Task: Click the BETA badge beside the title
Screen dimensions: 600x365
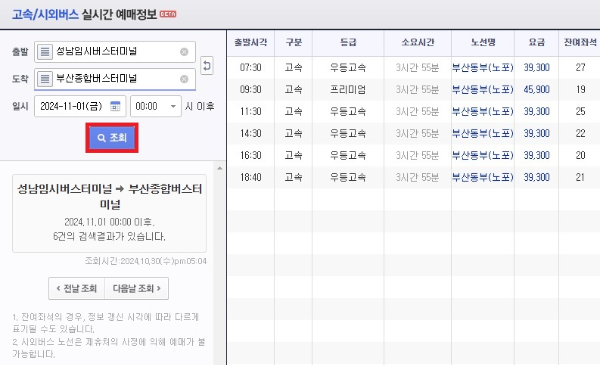Action: (168, 14)
